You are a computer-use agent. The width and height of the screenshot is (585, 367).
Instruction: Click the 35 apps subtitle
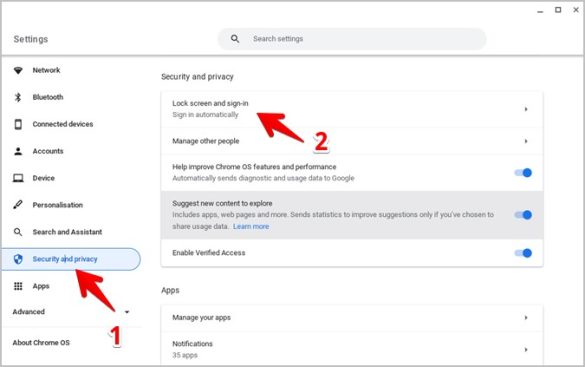[x=185, y=355]
